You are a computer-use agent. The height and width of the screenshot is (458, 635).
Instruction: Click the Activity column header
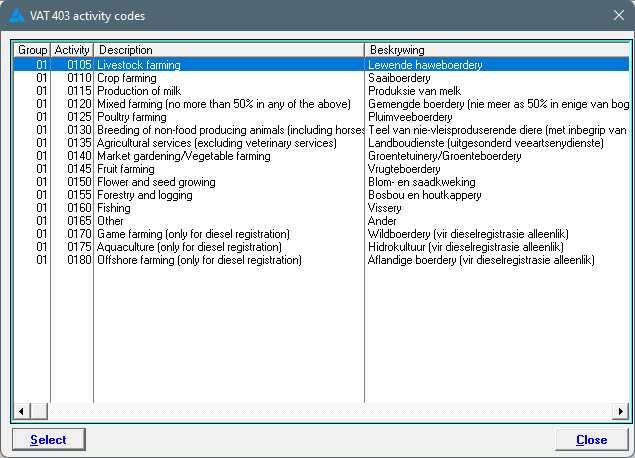pos(72,50)
